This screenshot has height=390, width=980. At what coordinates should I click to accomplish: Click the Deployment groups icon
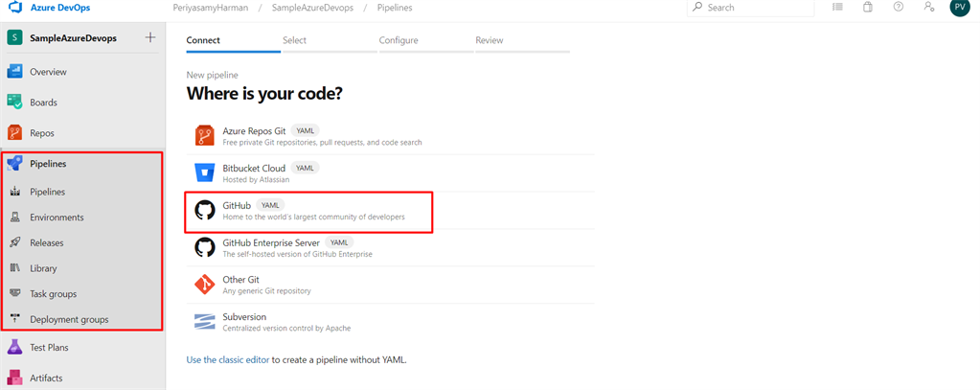point(15,319)
